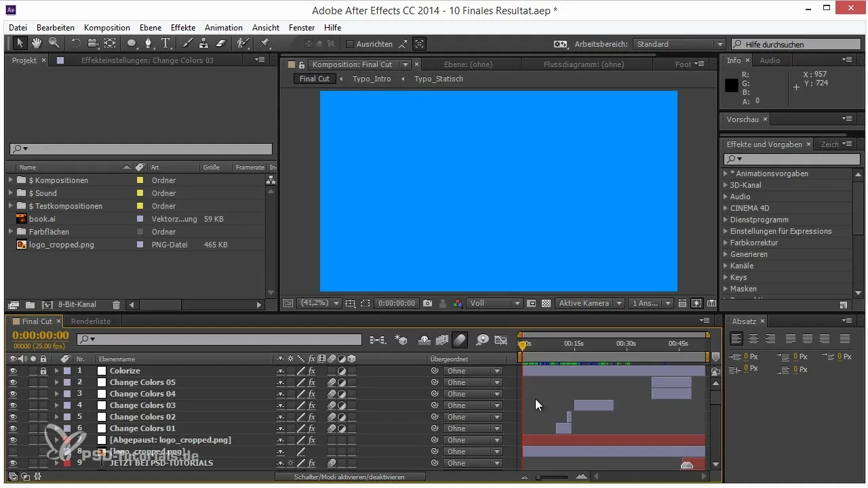Unlock the Colorize layer

43,371
